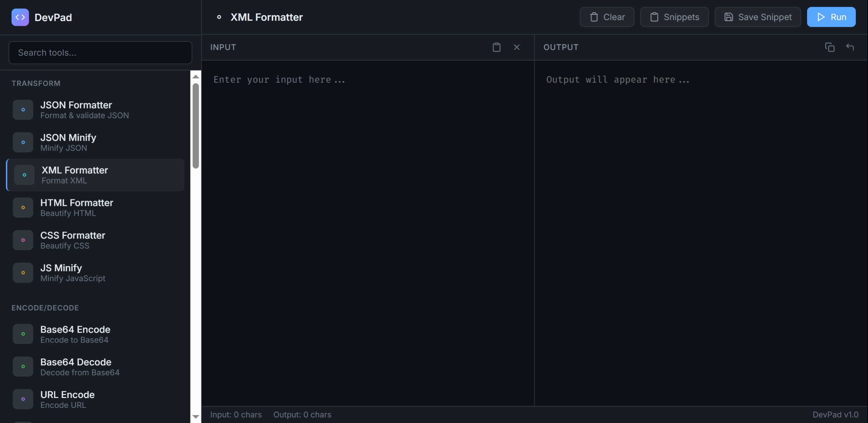Click the Clear button in header

pyautogui.click(x=607, y=17)
